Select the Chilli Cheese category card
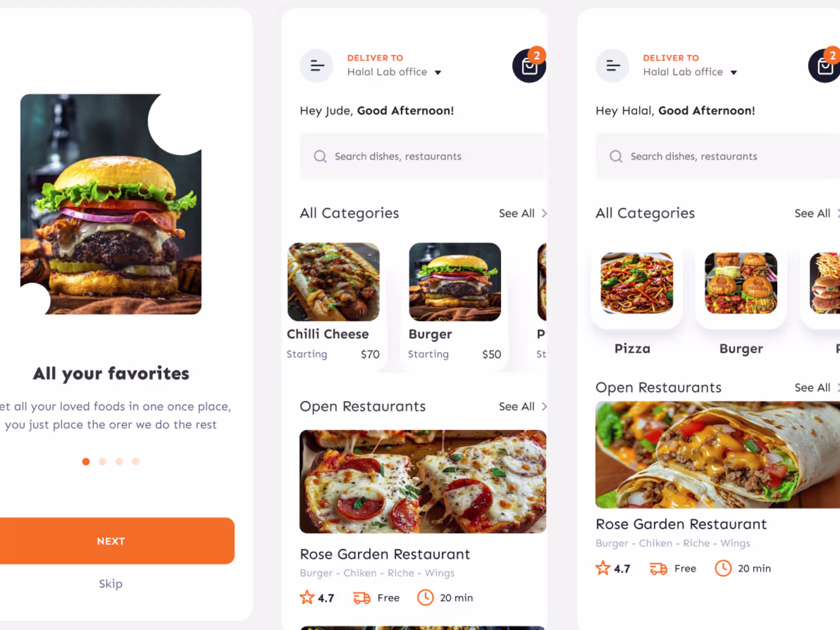The height and width of the screenshot is (630, 840). point(334,304)
